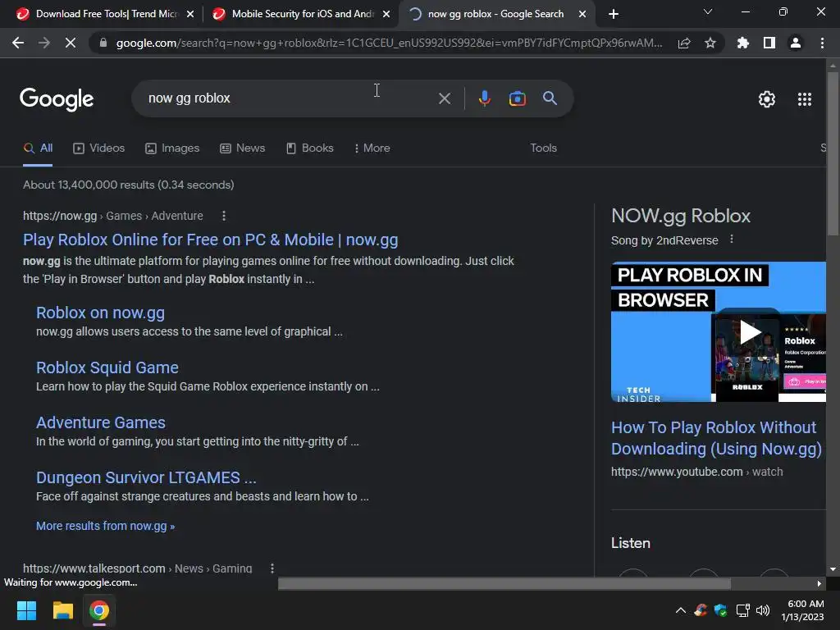Click the horizontal scrollbar thumb
Screen dimensions: 840x630
click(504, 583)
